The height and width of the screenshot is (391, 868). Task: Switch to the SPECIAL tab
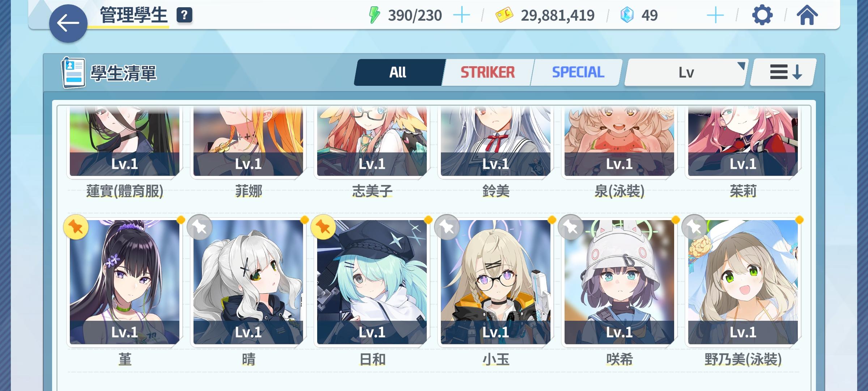click(578, 72)
